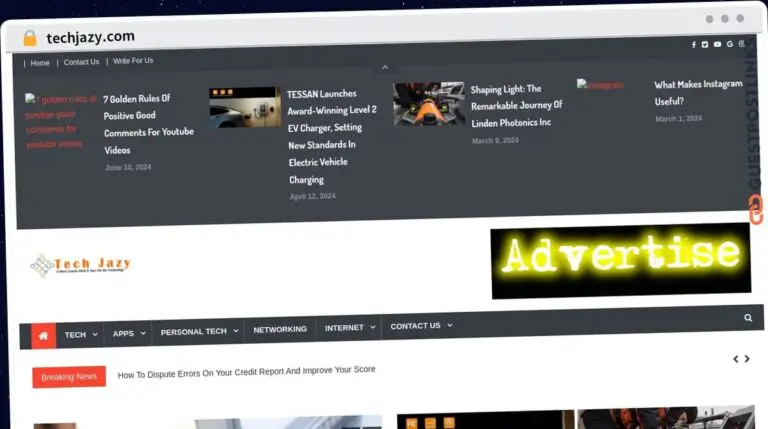The image size is (768, 429).
Task: Expand the Personal Tech dropdown menu
Action: tap(198, 331)
